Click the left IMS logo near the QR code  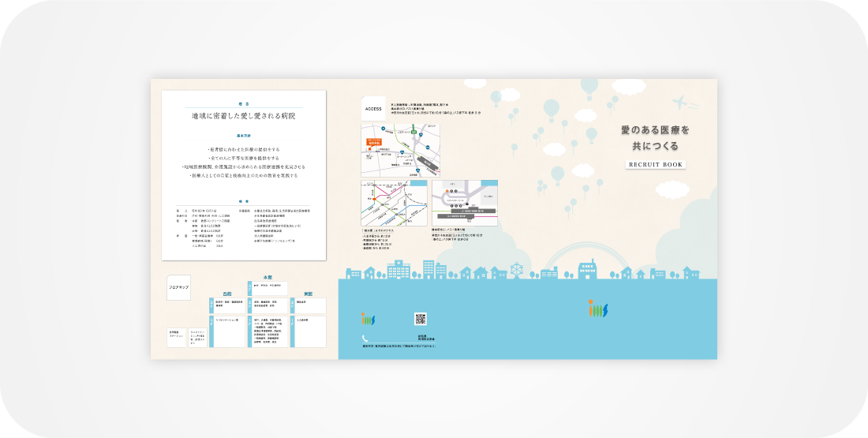[x=367, y=319]
